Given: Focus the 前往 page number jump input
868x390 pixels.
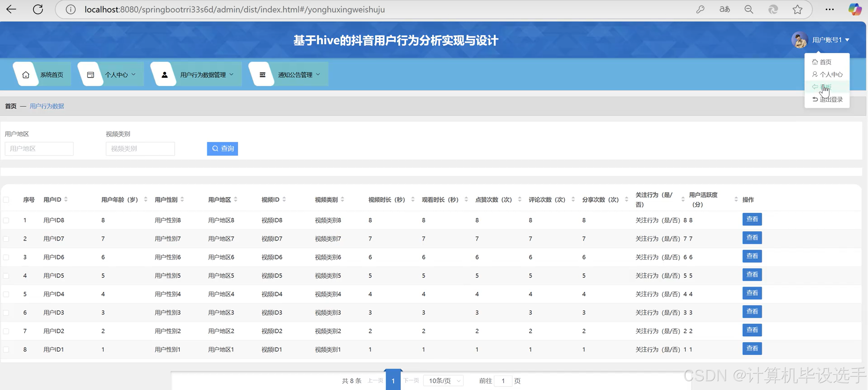Looking at the screenshot, I should [503, 381].
